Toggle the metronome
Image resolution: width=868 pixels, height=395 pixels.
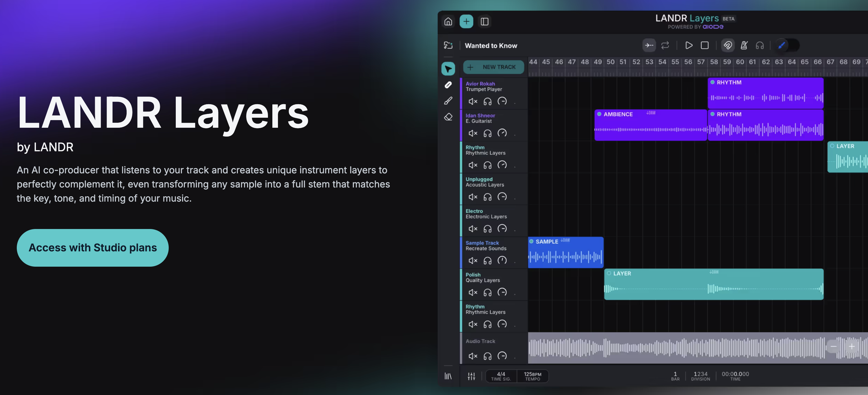(744, 45)
